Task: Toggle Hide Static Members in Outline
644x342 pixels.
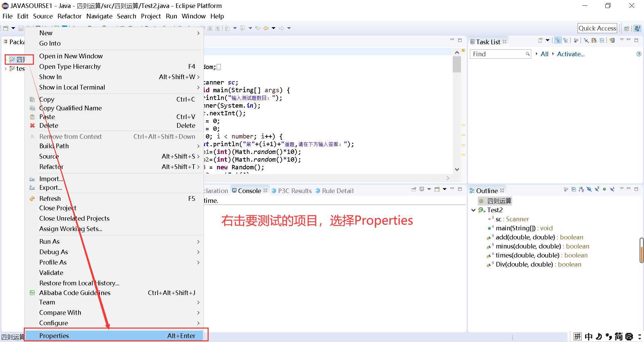Action: [x=597, y=189]
